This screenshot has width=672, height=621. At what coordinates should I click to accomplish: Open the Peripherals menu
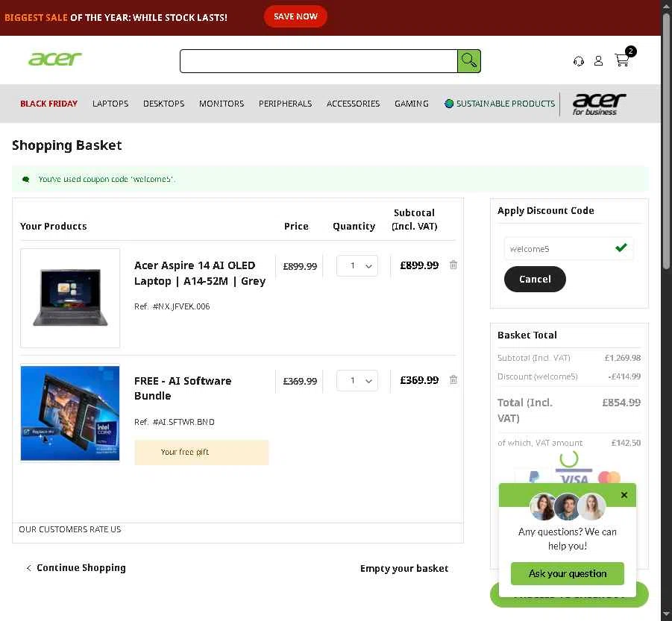click(286, 104)
